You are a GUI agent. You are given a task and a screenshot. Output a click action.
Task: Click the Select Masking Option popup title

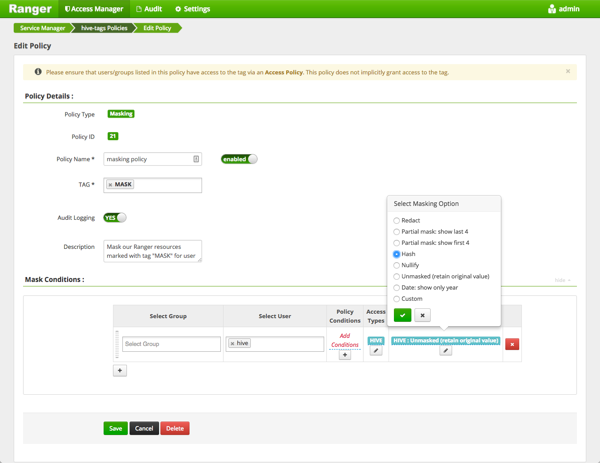coord(426,204)
